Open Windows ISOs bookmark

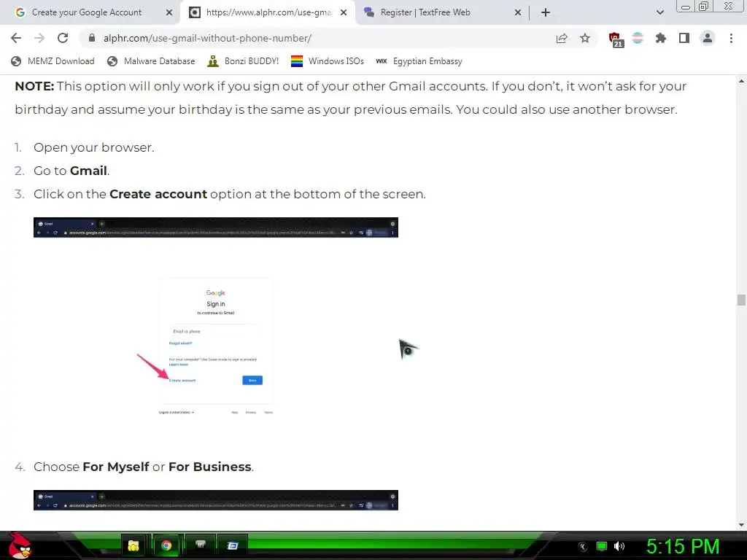[x=328, y=61]
